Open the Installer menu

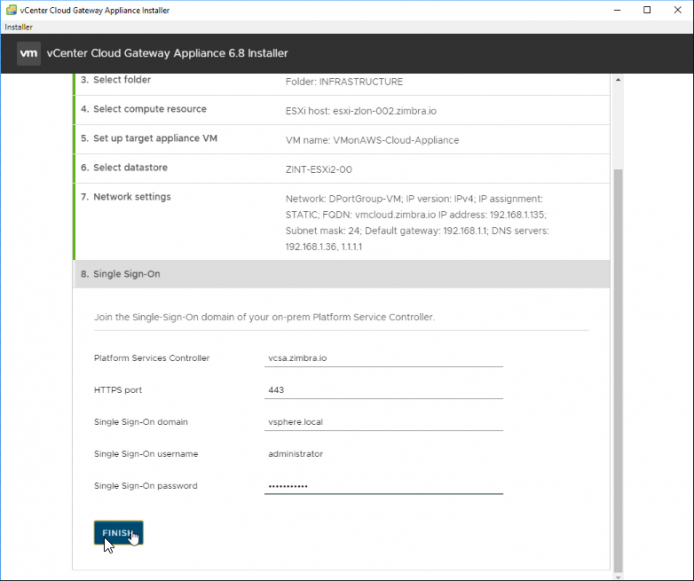19,27
